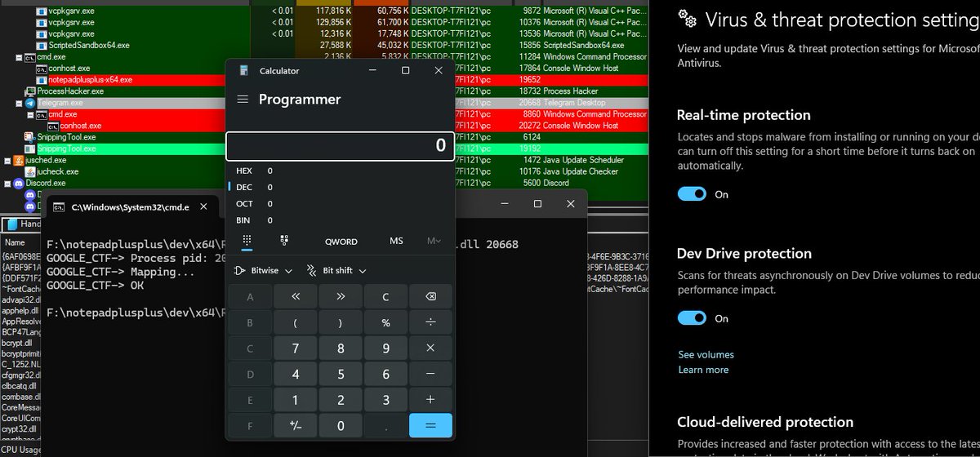Click the C clear key
This screenshot has width=980, height=457.
(385, 297)
